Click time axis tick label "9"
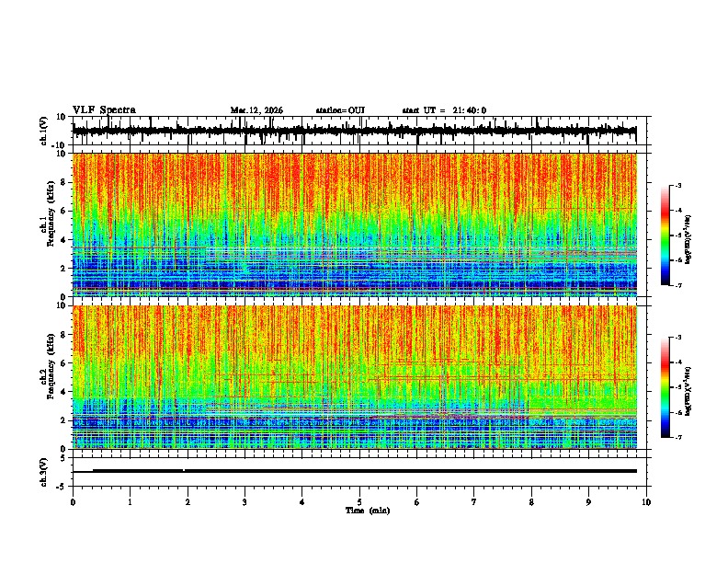This screenshot has height=563, width=728. [588, 502]
